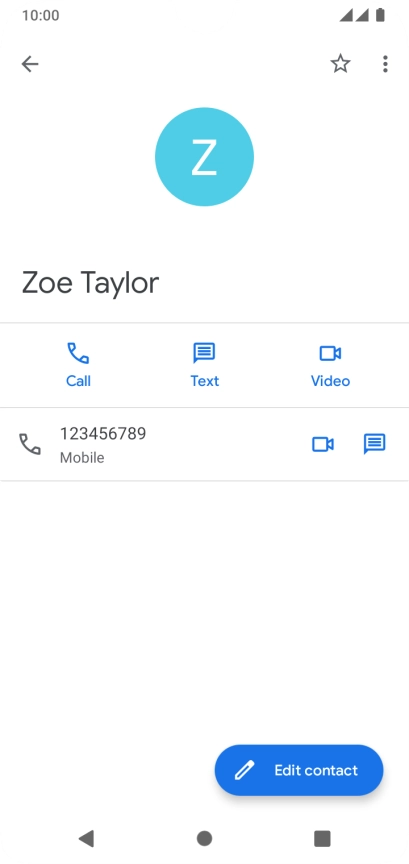The width and height of the screenshot is (409, 864).
Task: Tap the gray phone icon beside the number
Action: tap(30, 444)
